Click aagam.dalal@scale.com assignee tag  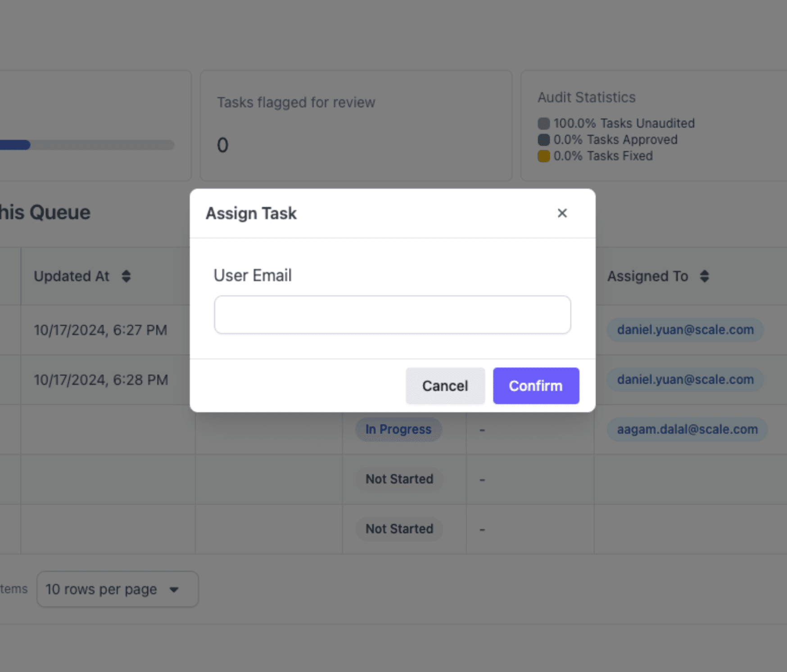click(x=687, y=429)
